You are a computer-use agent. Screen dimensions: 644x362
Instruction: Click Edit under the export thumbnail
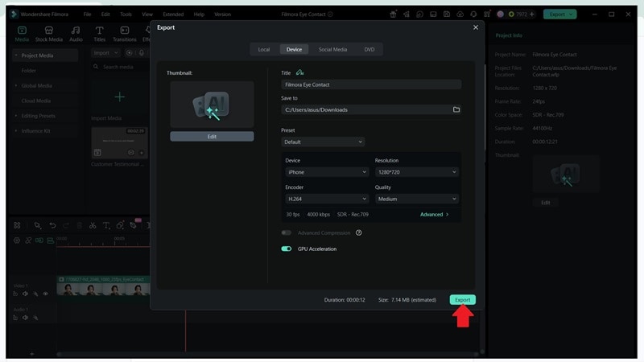coord(212,136)
